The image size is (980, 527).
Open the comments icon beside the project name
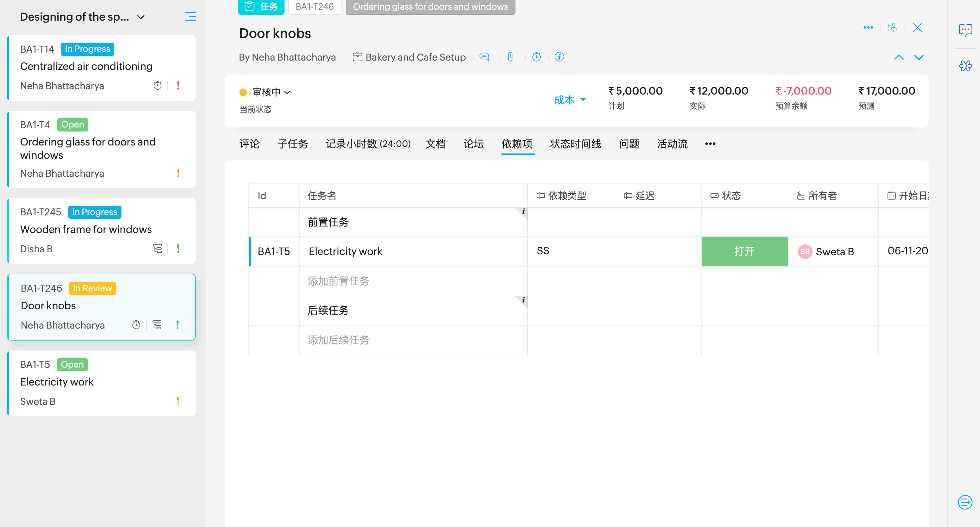484,57
